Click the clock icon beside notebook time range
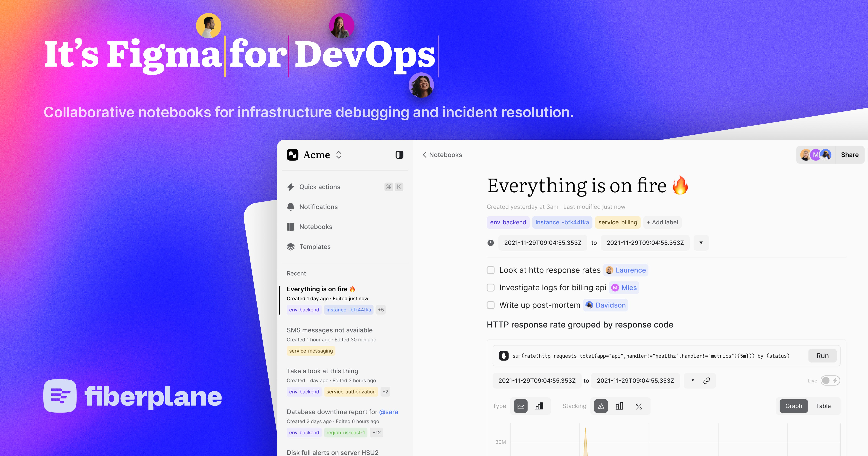 click(x=491, y=243)
